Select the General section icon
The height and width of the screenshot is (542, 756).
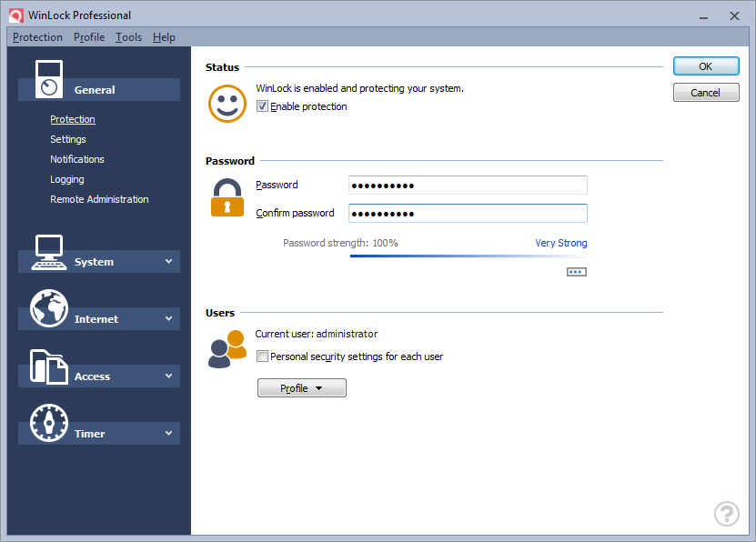click(50, 77)
